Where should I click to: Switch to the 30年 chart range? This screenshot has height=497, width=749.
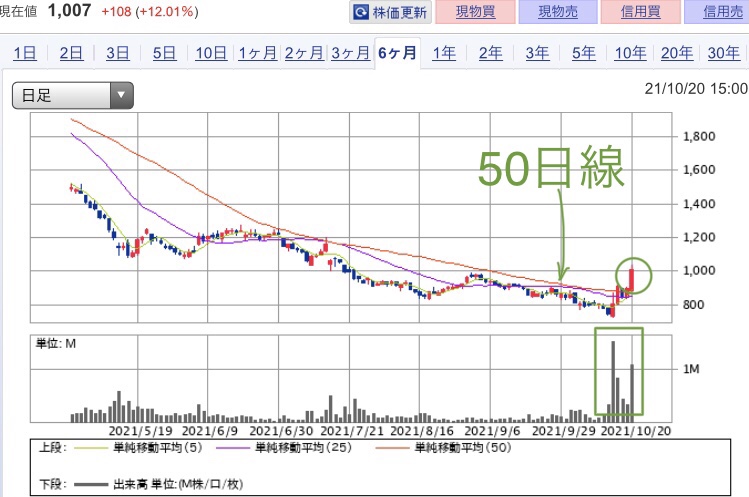click(x=723, y=53)
